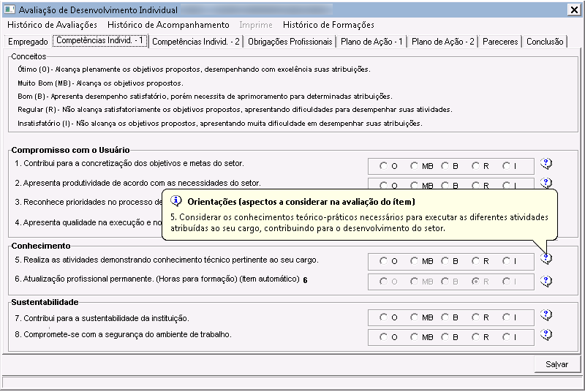Image resolution: width=585 pixels, height=392 pixels.
Task: Click the Imprime menu item
Action: coord(255,25)
